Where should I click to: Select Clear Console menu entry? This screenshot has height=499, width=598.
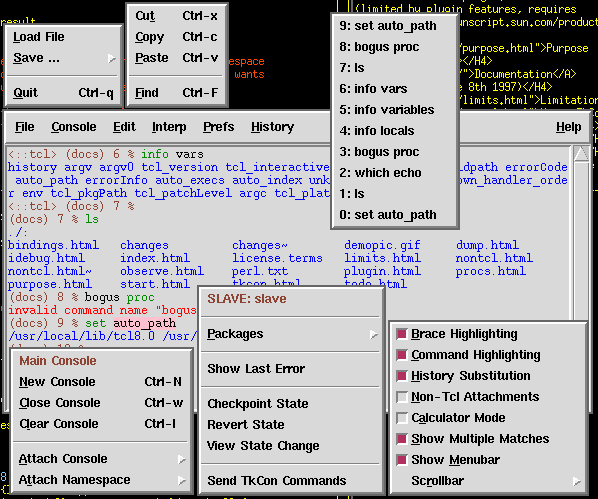(x=101, y=424)
